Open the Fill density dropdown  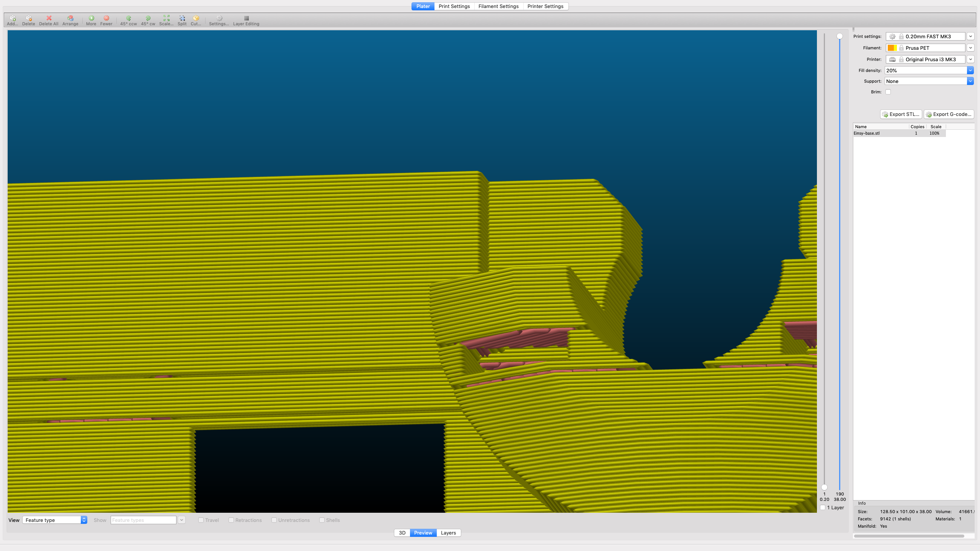[x=970, y=70]
